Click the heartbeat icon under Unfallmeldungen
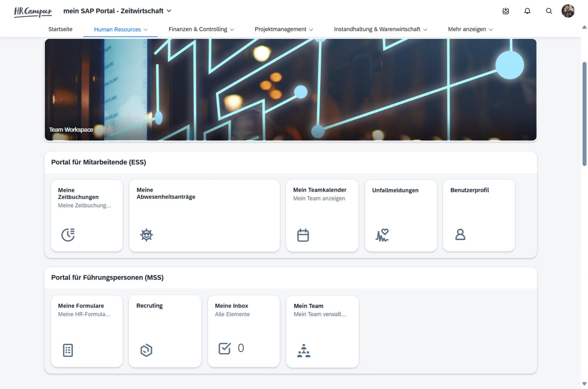Image resolution: width=588 pixels, height=389 pixels. pyautogui.click(x=382, y=235)
